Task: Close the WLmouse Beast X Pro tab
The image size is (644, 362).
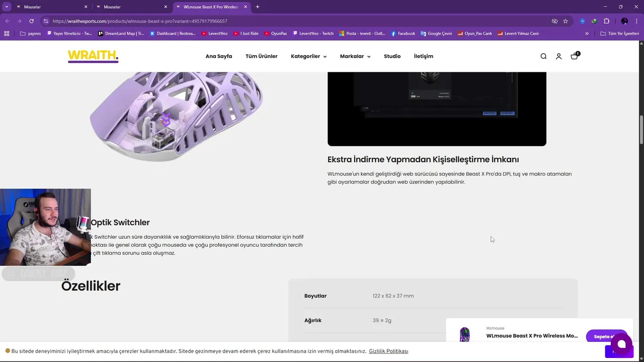Action: pyautogui.click(x=246, y=7)
